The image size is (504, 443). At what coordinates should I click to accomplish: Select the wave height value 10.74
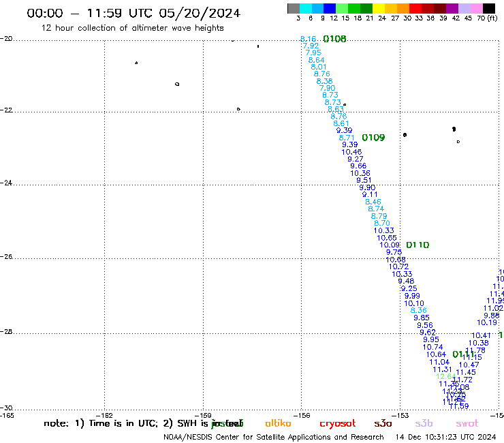coord(433,347)
